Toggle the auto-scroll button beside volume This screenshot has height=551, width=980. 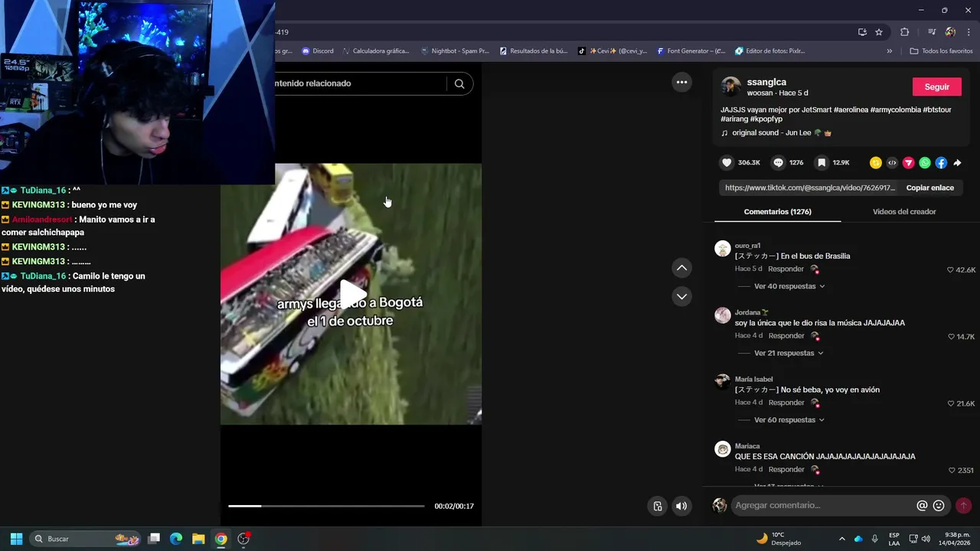pos(657,506)
